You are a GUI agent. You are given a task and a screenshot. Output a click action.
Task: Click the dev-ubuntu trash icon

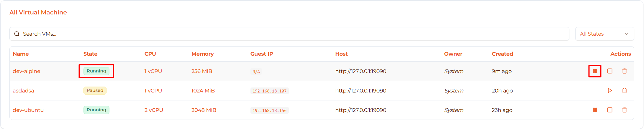coord(624,110)
